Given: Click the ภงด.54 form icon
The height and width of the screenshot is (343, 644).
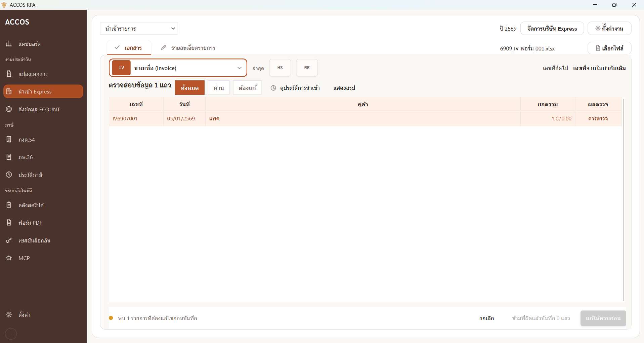Looking at the screenshot, I should coord(9,139).
